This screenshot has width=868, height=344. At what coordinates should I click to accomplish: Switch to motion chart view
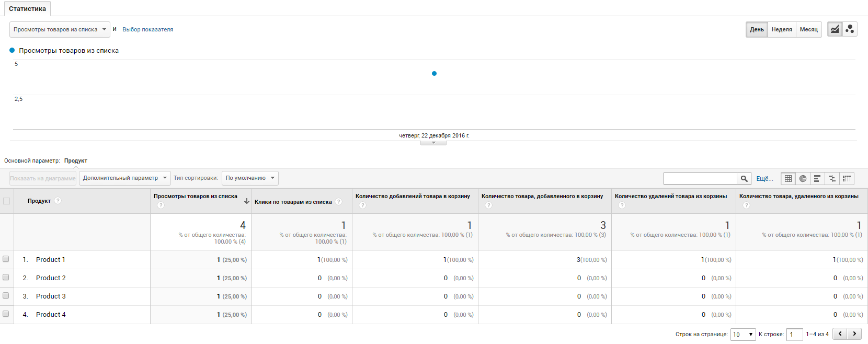pos(850,29)
